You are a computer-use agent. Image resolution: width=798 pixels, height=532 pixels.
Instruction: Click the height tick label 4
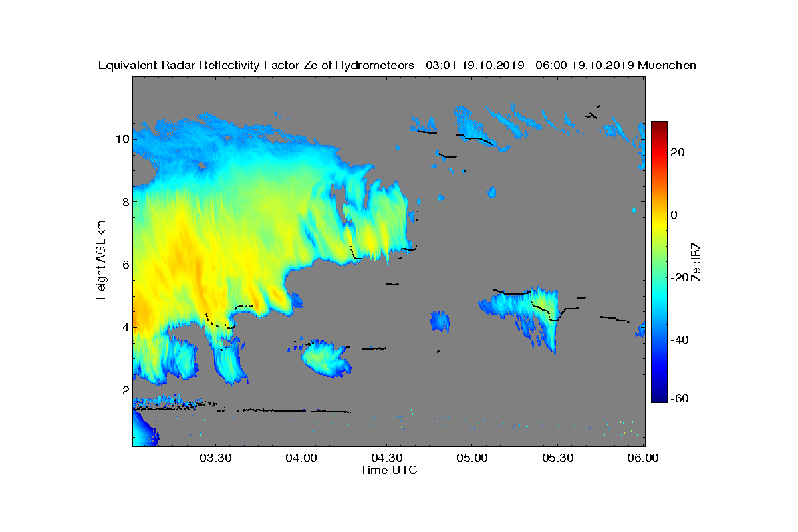pyautogui.click(x=125, y=327)
